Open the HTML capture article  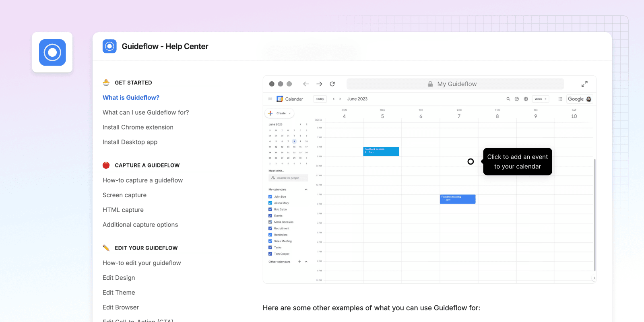(x=123, y=210)
